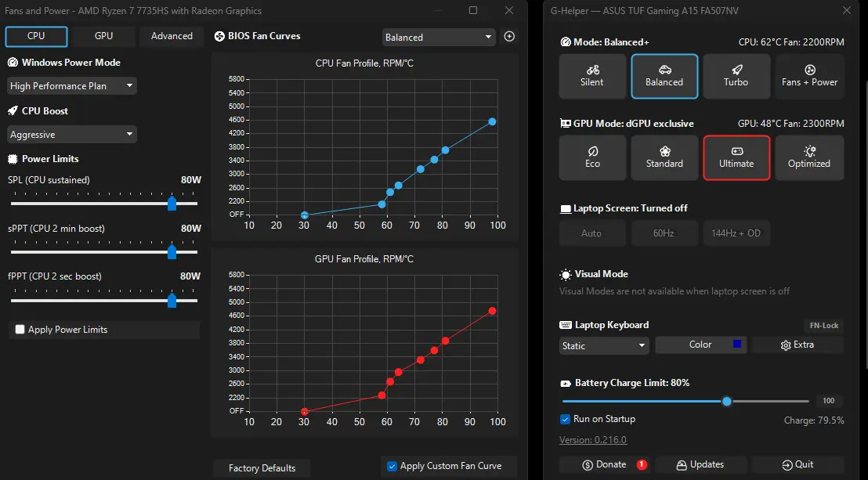868x480 pixels.
Task: Enable Apply Power Limits checkbox
Action: tap(20, 330)
